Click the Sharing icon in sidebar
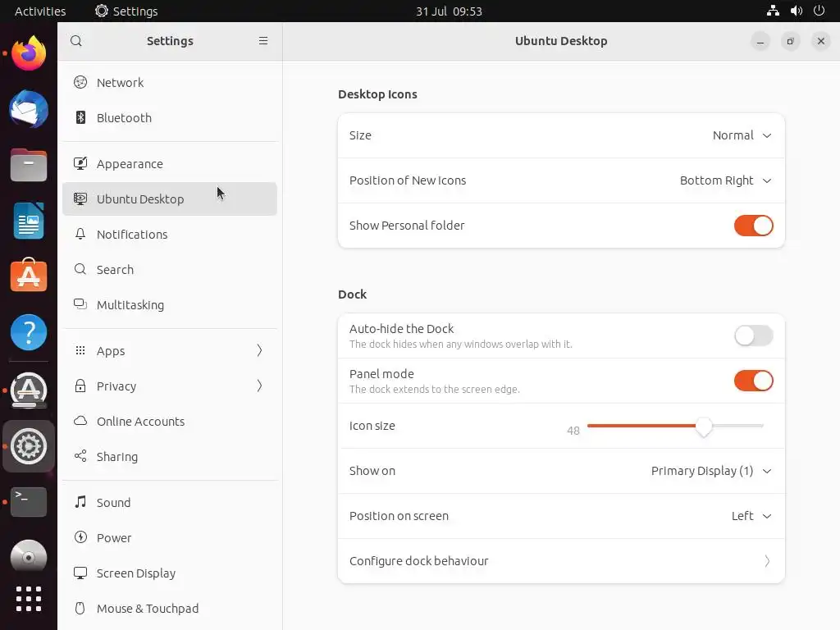Screen dimensions: 840x630 80,456
